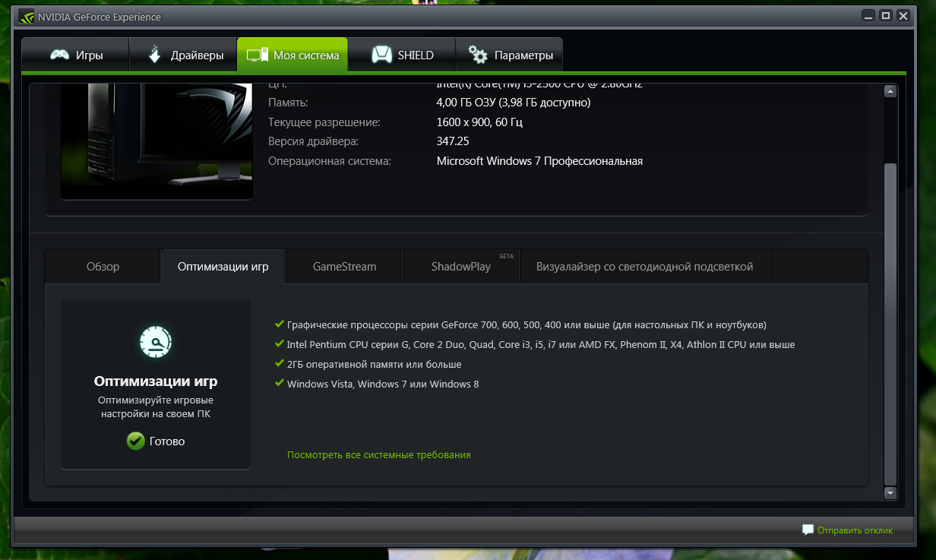
Task: Switch to the Драйверы tab
Action: pyautogui.click(x=183, y=55)
